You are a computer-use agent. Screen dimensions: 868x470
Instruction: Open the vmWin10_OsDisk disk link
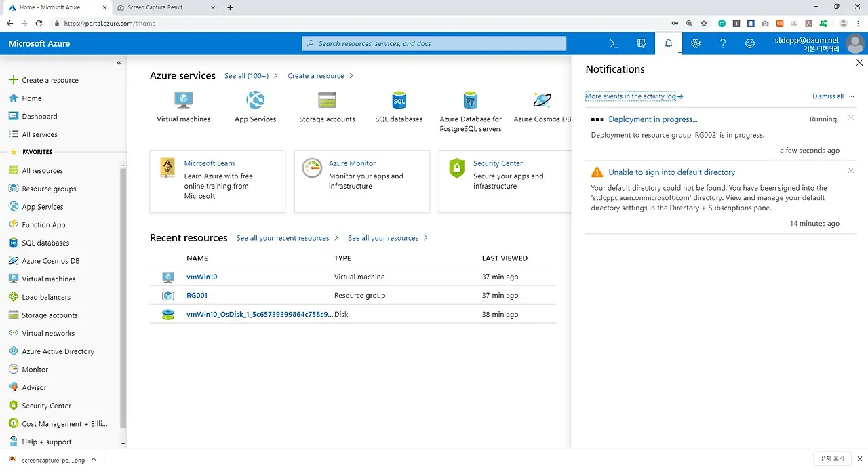pos(260,315)
